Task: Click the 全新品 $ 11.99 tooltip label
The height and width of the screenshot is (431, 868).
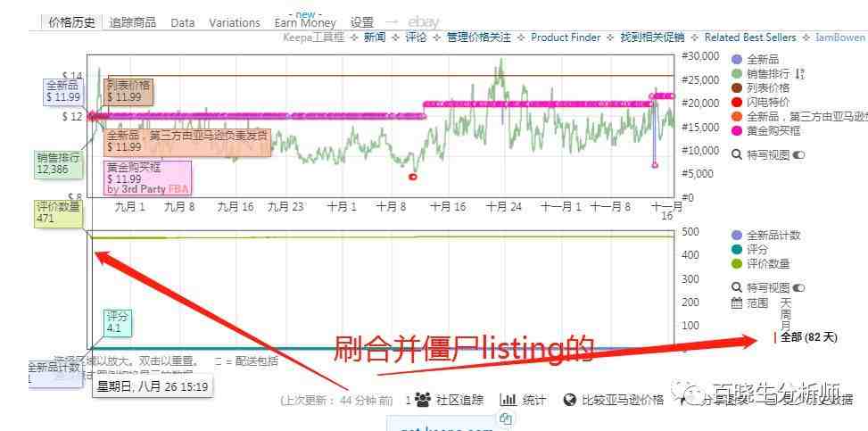Action: [64, 91]
